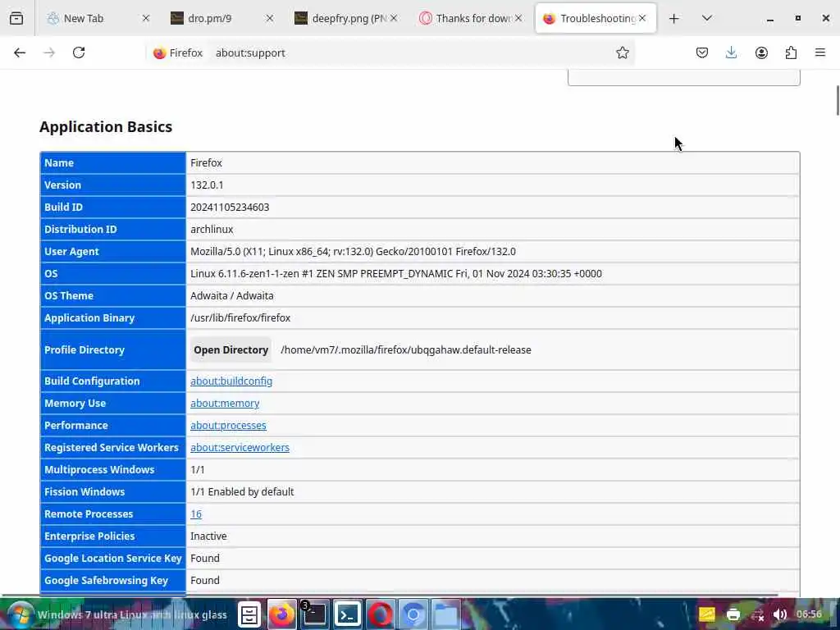Click the Firefox taskbar icon
This screenshot has width=840, height=630.
(282, 614)
